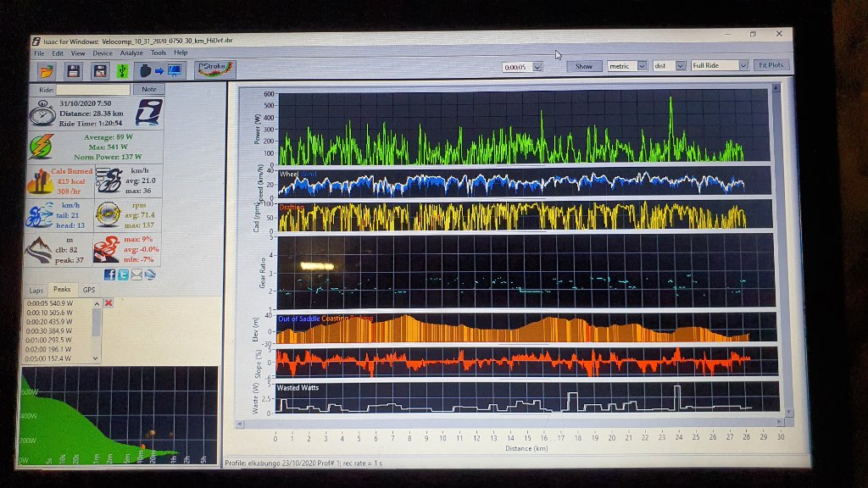Click the first floppy disk save icon
This screenshot has width=868, height=488.
(74, 70)
